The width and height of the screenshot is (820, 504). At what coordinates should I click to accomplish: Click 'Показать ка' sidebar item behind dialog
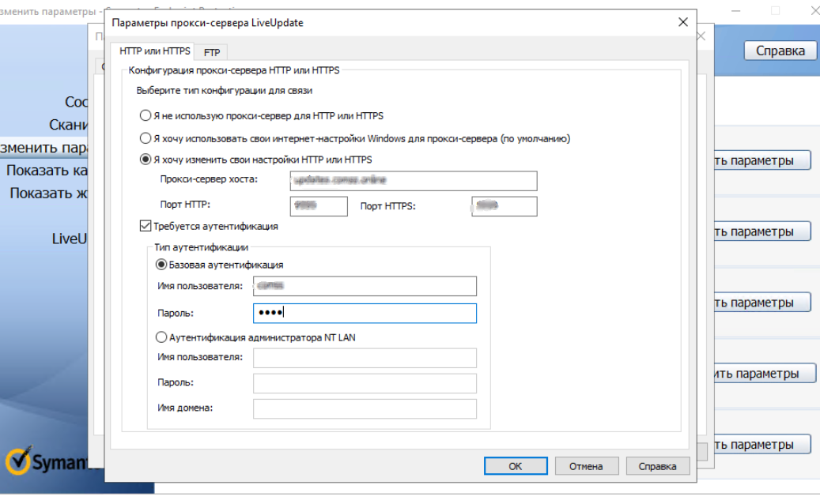click(47, 171)
